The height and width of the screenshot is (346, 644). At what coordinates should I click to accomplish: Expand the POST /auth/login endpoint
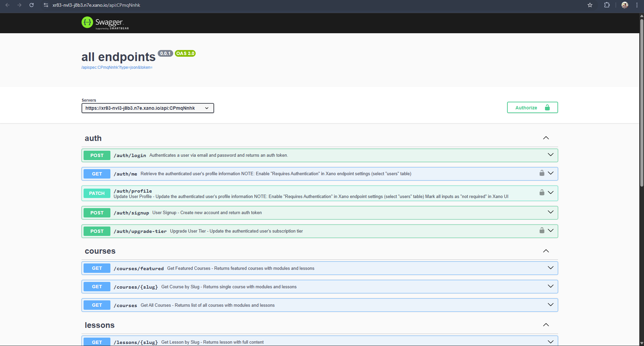(550, 155)
